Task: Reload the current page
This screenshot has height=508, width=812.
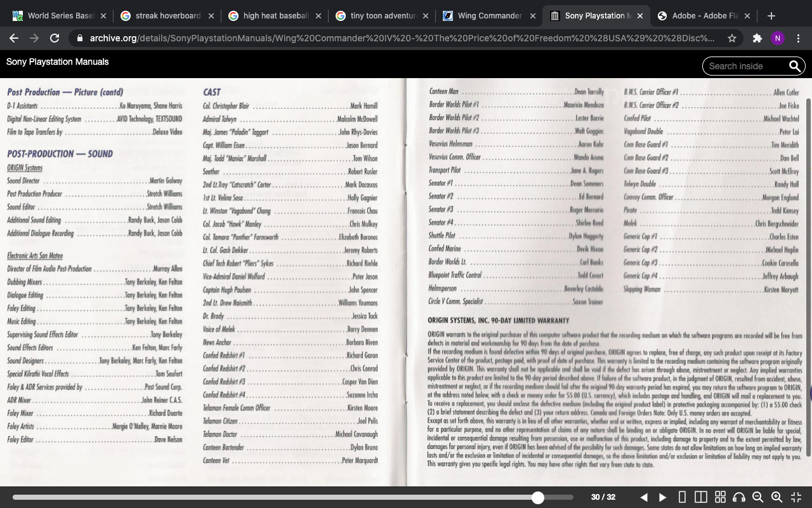Action: (x=55, y=38)
